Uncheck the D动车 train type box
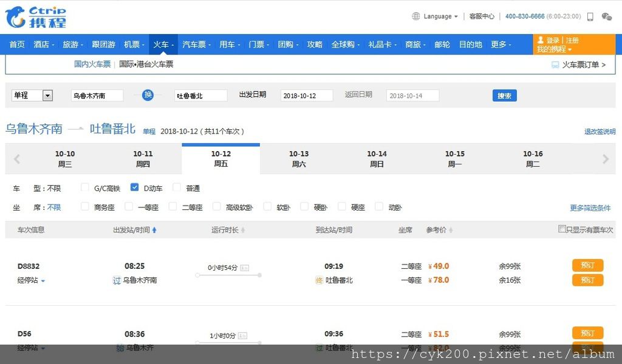Image resolution: width=622 pixels, height=364 pixels. click(x=134, y=187)
